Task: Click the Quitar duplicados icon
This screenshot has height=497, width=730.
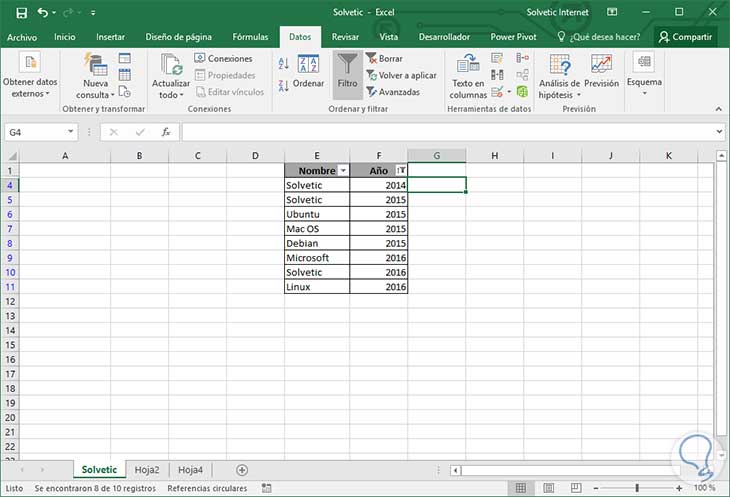Action: coord(497,75)
